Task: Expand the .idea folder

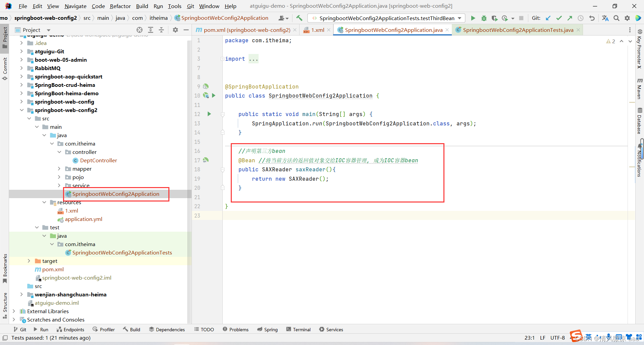Action: click(21, 43)
